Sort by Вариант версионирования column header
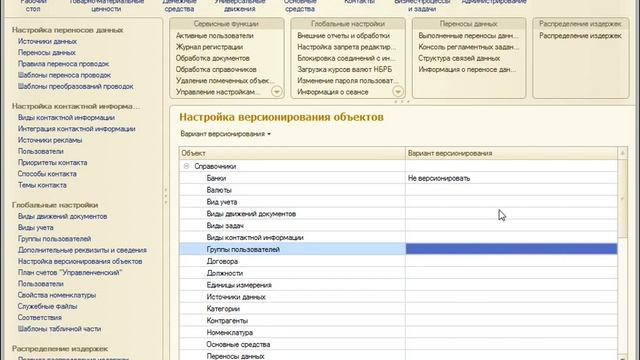This screenshot has height=360, width=640. [x=511, y=153]
